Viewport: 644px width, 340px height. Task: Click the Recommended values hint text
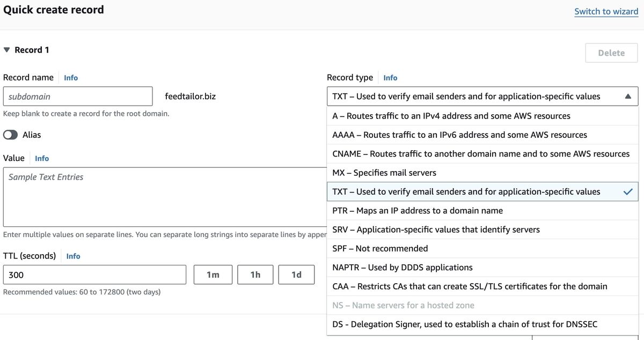pos(82,292)
